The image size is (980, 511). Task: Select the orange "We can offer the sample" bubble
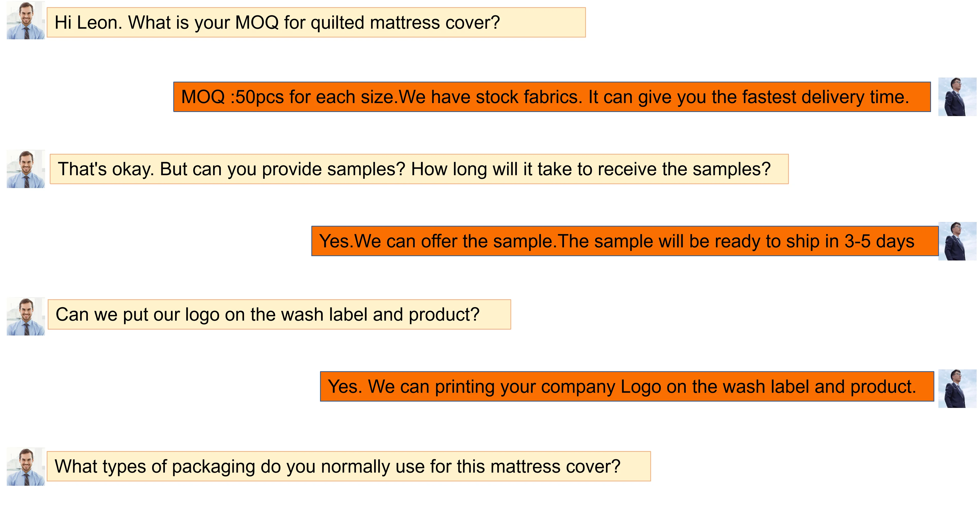(624, 241)
